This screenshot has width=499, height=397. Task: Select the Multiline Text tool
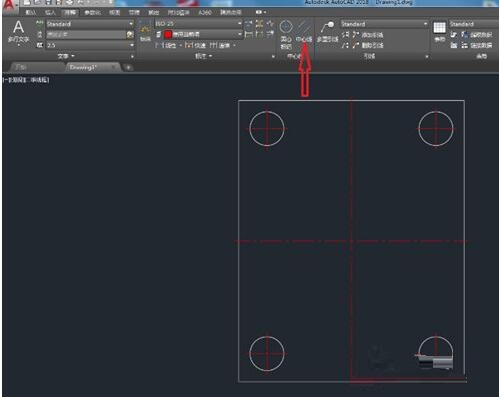[x=18, y=32]
